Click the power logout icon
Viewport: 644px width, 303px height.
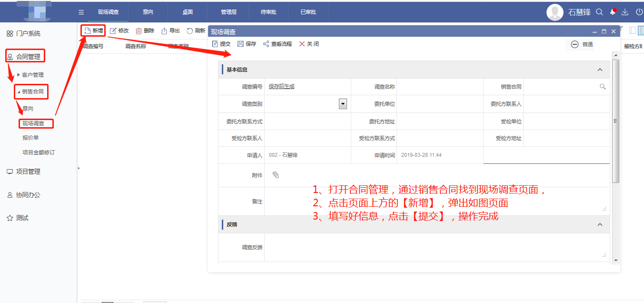pyautogui.click(x=639, y=12)
